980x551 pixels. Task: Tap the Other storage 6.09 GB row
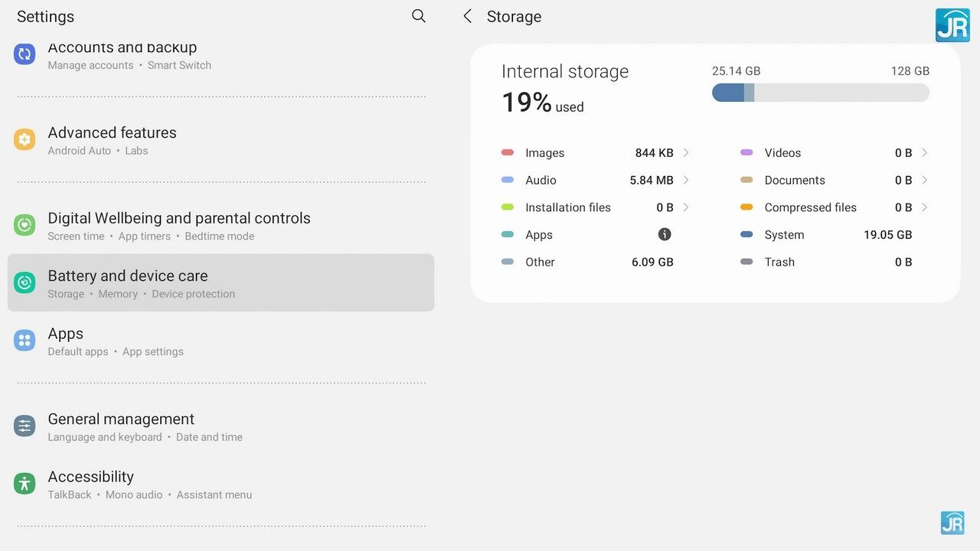coord(587,262)
